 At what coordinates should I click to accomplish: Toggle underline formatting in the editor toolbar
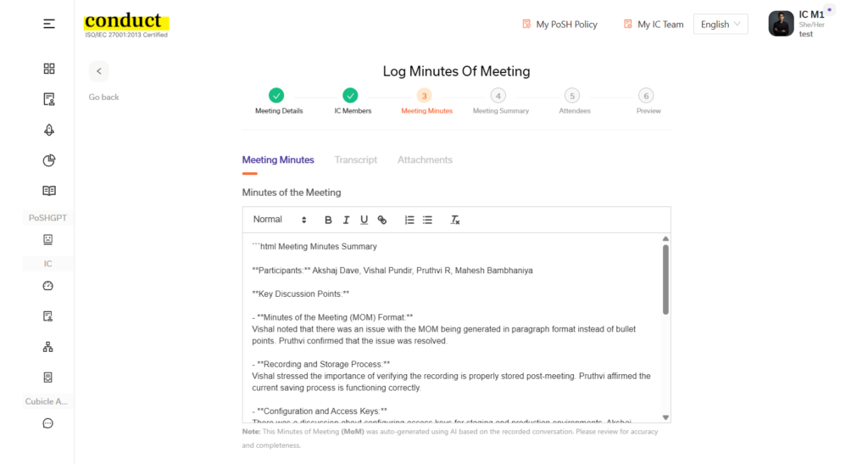tap(364, 220)
